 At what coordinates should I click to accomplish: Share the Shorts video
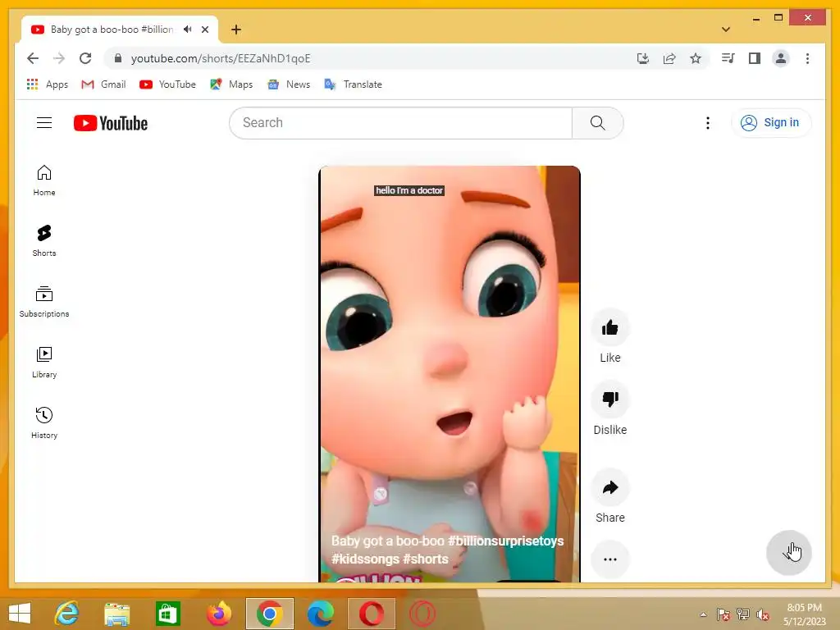tap(609, 487)
